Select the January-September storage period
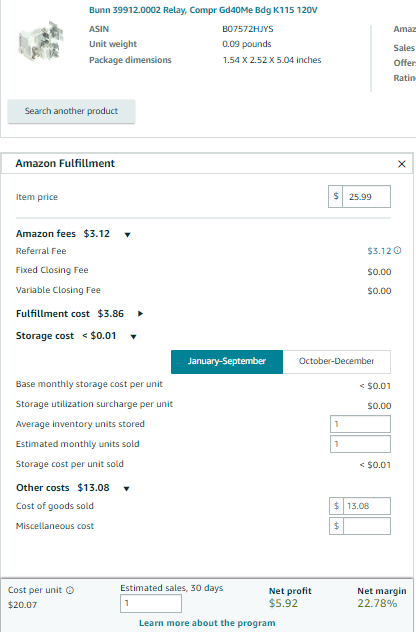 pos(227,362)
